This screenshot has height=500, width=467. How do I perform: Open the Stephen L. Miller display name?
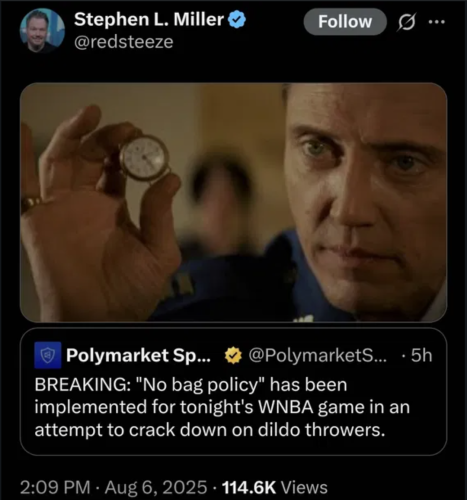[149, 20]
